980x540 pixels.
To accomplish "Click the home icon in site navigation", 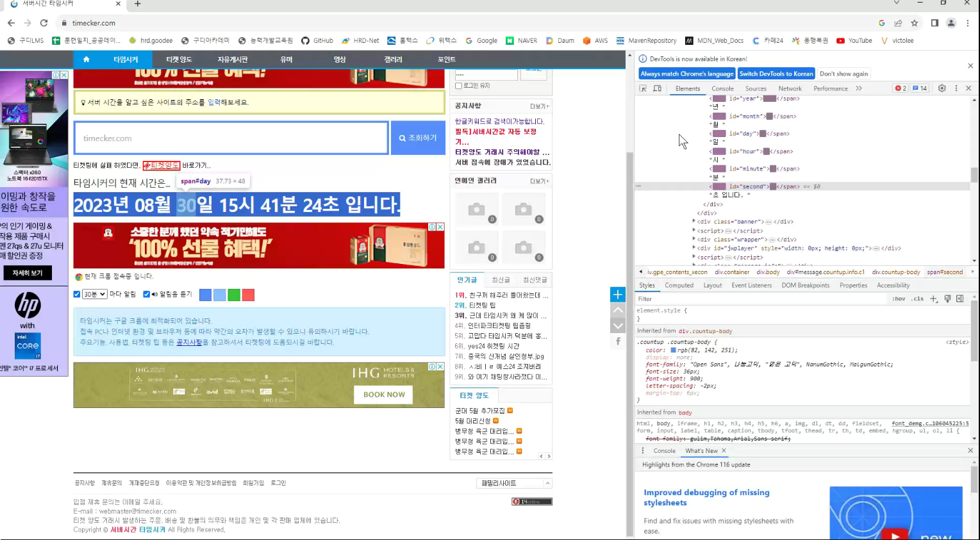I will (x=86, y=59).
